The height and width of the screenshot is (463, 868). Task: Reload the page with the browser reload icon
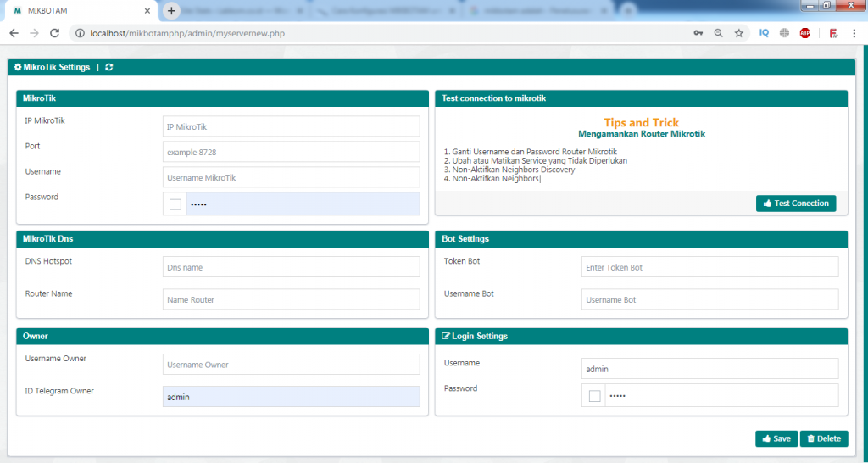click(x=55, y=33)
